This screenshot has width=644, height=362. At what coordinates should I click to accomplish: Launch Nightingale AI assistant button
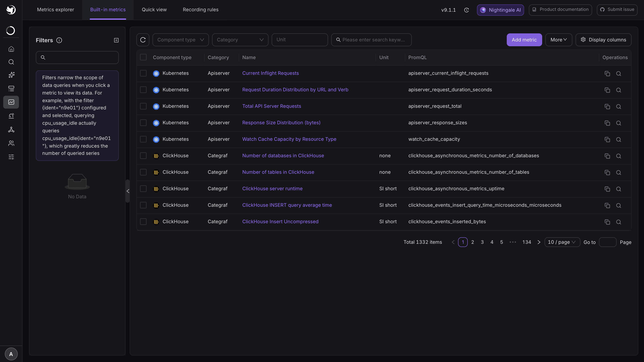pyautogui.click(x=500, y=10)
